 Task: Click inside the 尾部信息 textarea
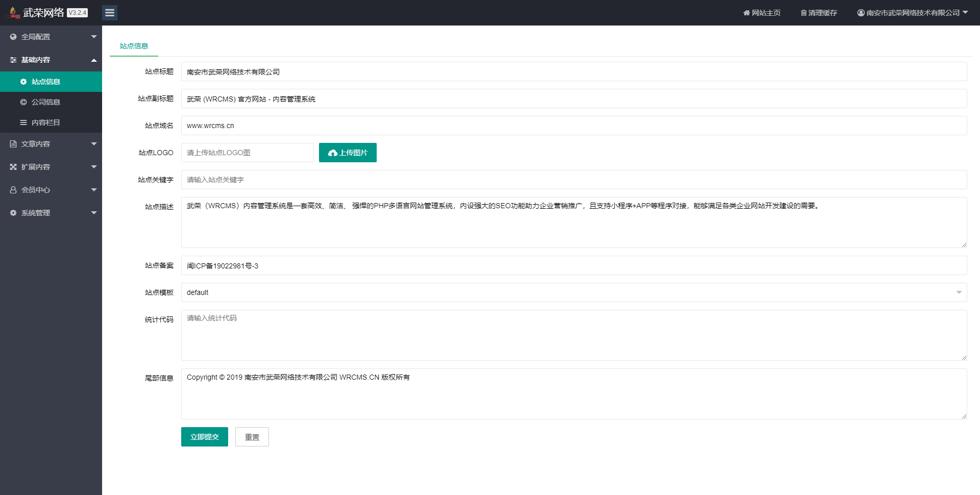pyautogui.click(x=574, y=394)
